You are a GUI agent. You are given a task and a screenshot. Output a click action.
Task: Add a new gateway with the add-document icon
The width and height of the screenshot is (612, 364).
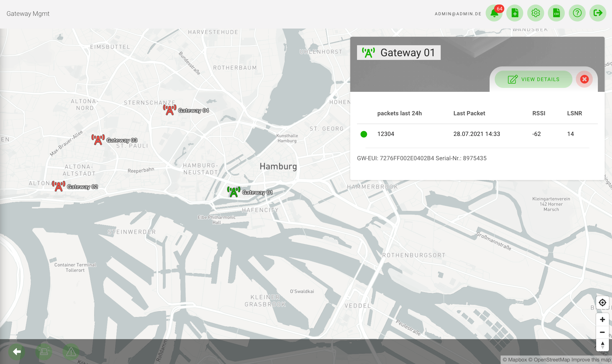[x=515, y=13]
